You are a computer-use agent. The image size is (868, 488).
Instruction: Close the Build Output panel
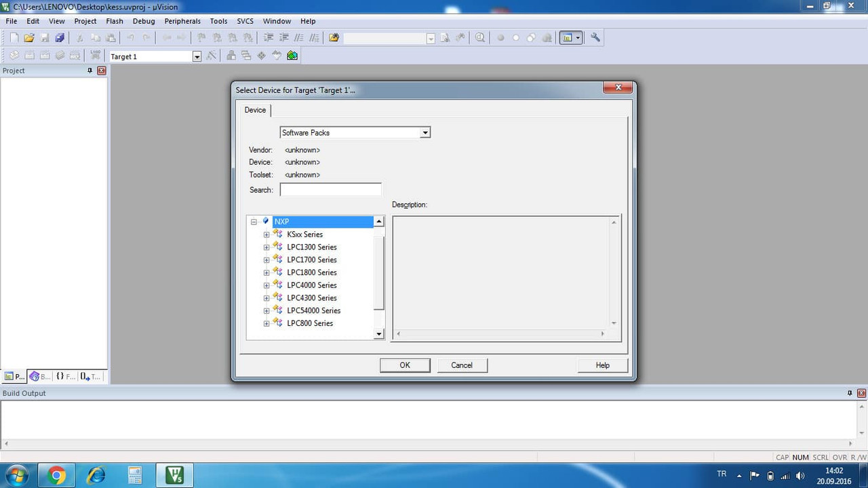pyautogui.click(x=861, y=393)
